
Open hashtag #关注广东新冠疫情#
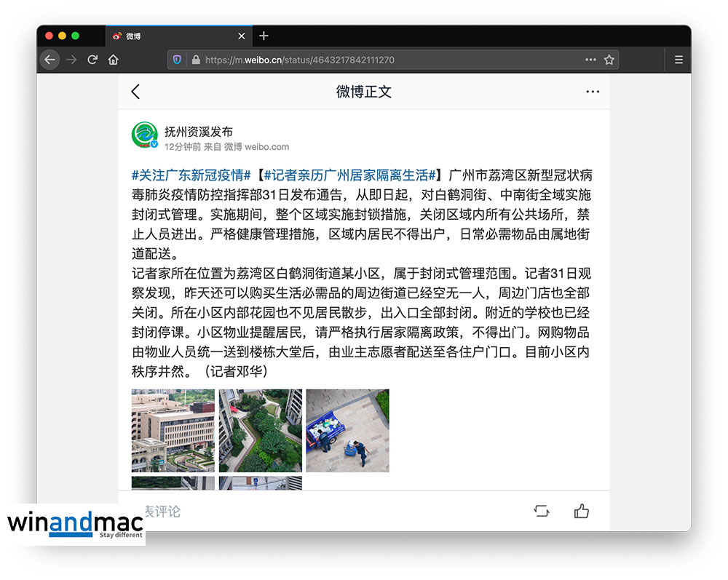point(191,175)
